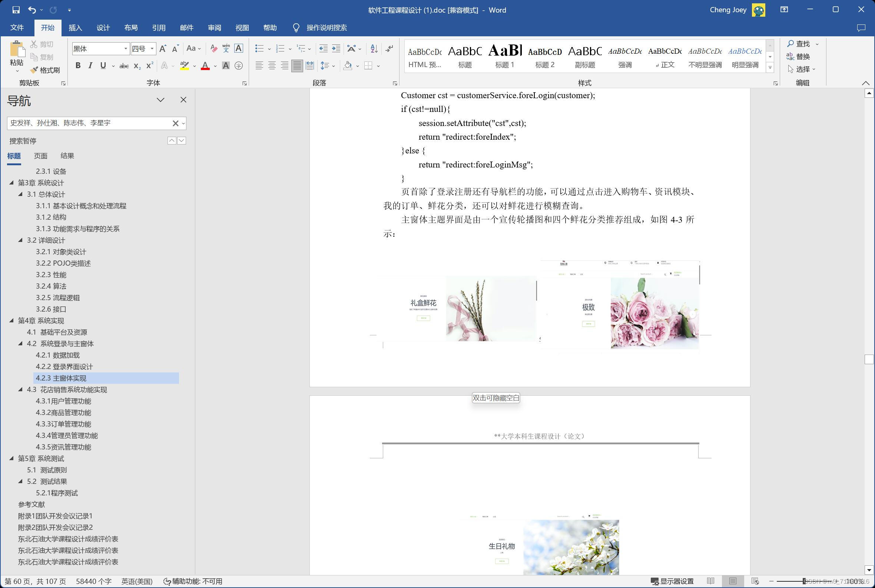Activate the Format Painter tool
The width and height of the screenshot is (875, 588).
[x=46, y=70]
